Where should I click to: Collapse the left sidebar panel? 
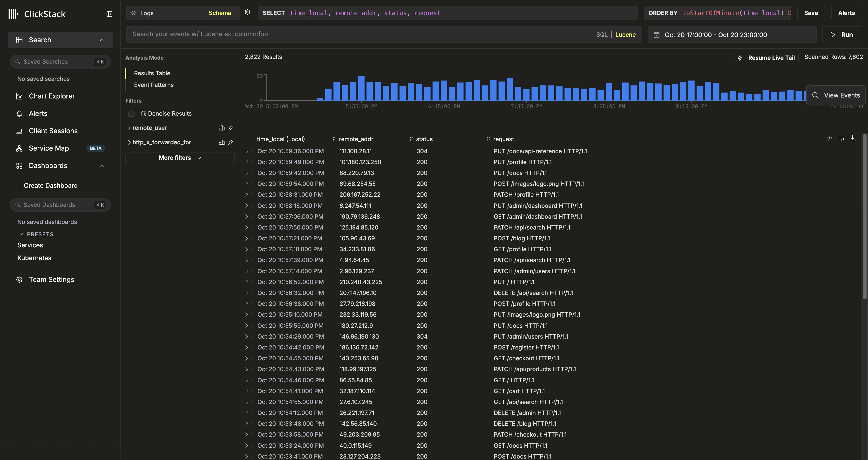coord(109,14)
